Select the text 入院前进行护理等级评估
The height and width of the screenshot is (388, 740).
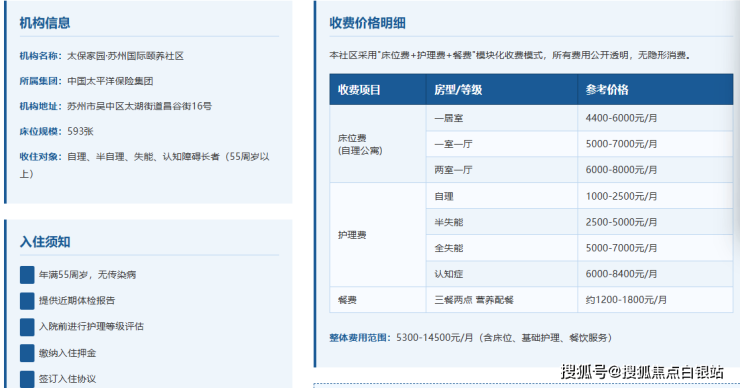coord(91,327)
